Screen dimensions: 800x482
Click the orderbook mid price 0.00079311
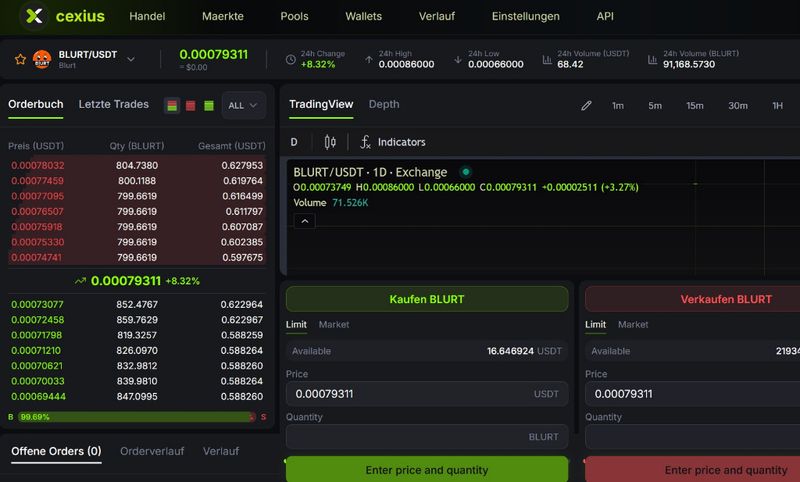pyautogui.click(x=126, y=281)
